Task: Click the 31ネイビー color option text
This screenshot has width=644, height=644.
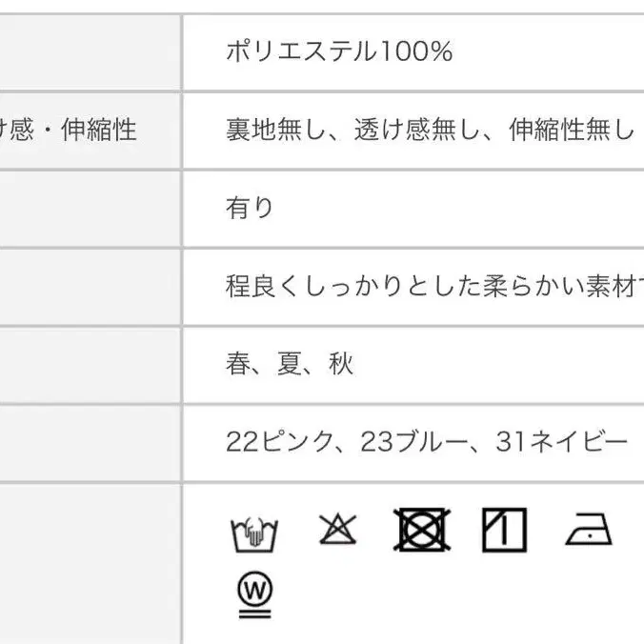Action: (x=562, y=442)
